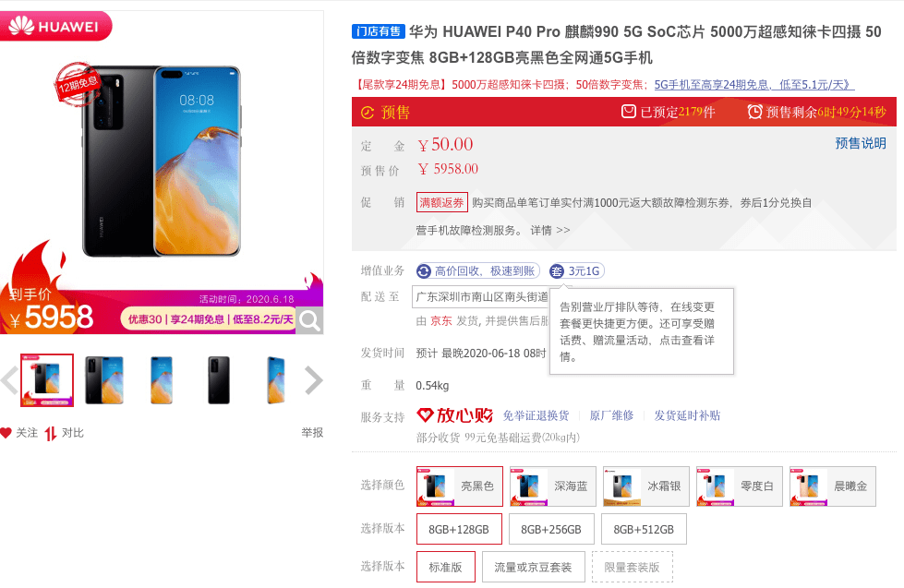Click the recycle icon for 高价回收
Viewport: 904px width, 588px height.
point(424,271)
